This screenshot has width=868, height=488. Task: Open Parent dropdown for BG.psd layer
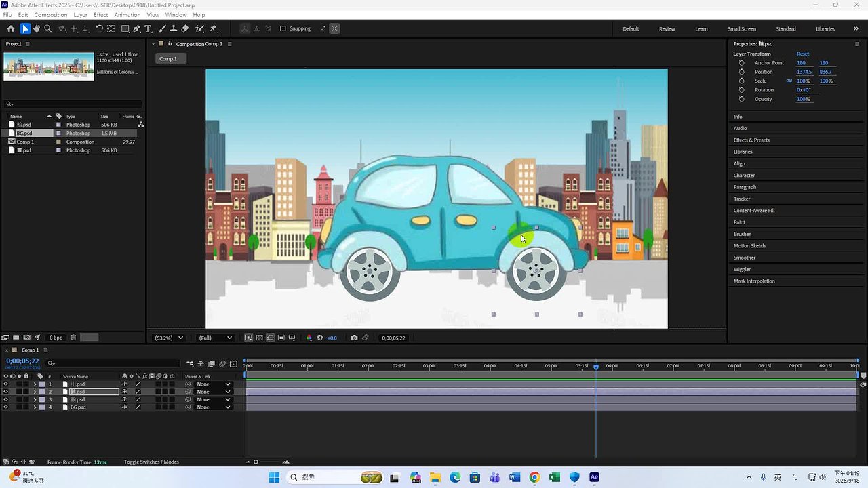(213, 407)
